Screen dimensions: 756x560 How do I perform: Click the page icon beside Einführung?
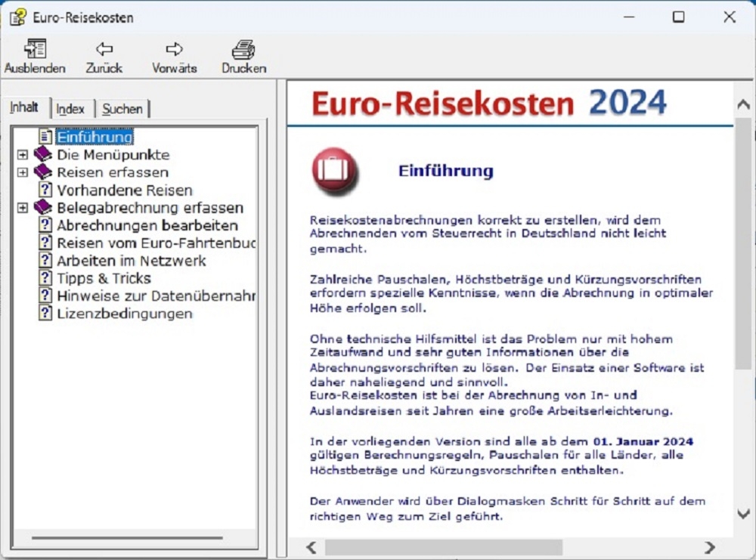[x=45, y=137]
